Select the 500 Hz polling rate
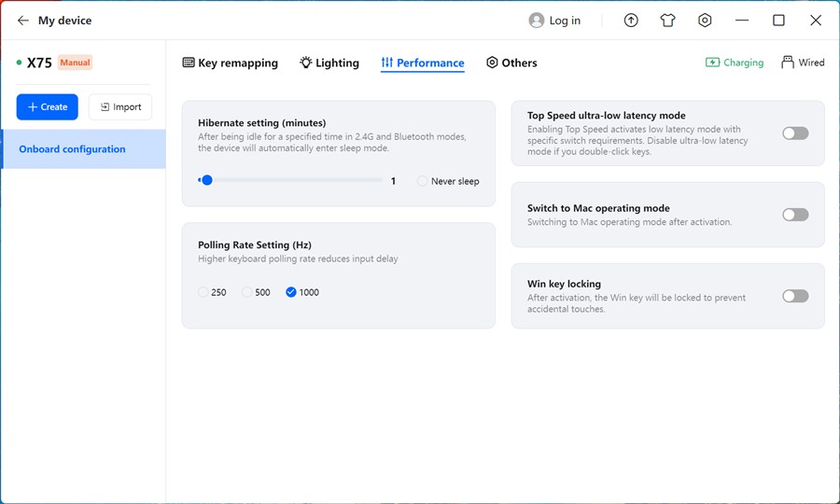Screen dimensions: 840x504 pyautogui.click(x=247, y=292)
